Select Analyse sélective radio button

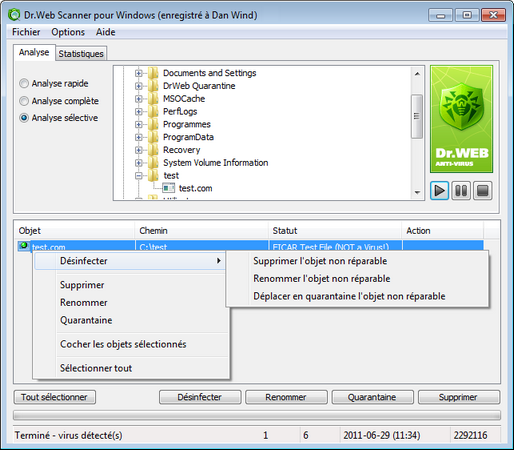click(24, 118)
